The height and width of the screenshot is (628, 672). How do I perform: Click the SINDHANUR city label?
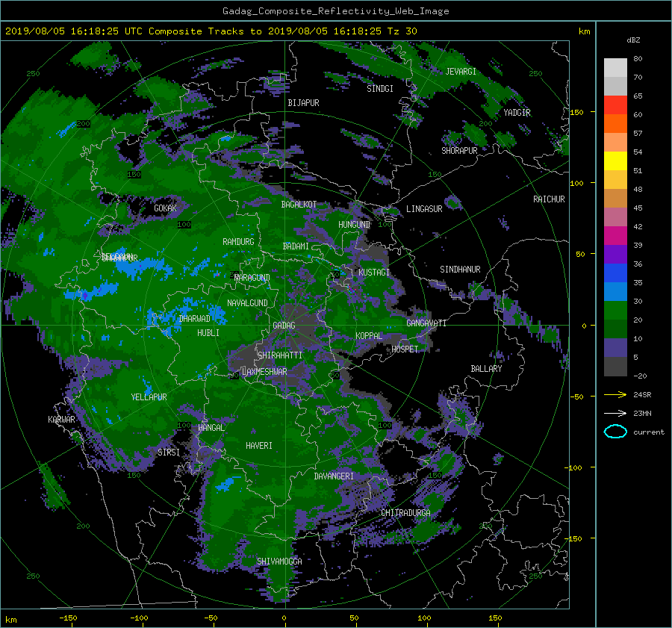[460, 270]
